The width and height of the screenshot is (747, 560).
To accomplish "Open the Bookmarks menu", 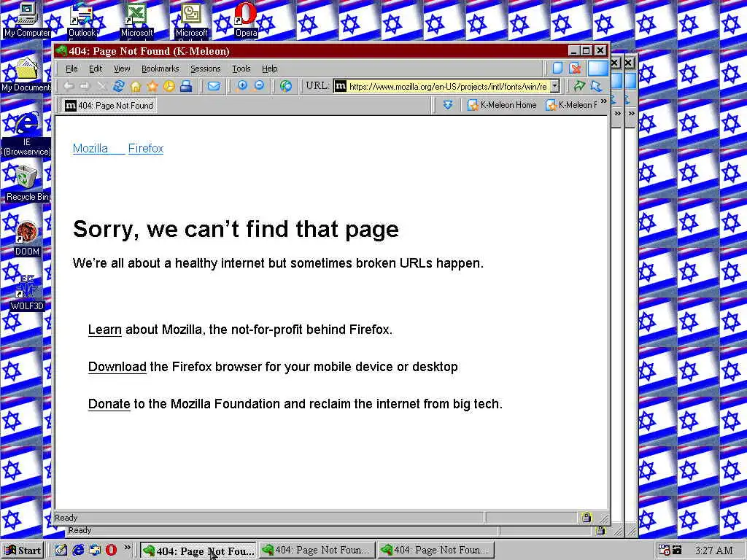I will (x=160, y=69).
